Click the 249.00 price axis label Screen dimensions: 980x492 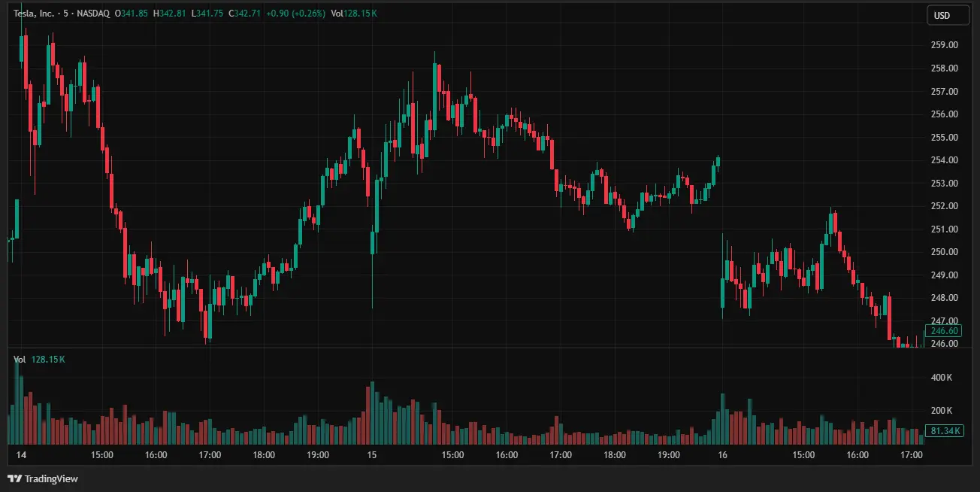click(944, 275)
